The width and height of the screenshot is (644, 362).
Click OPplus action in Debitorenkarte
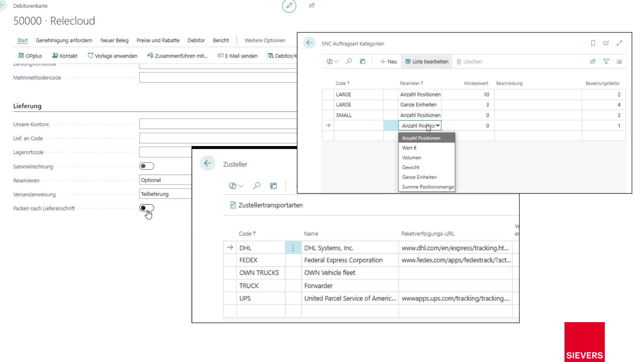[30, 56]
